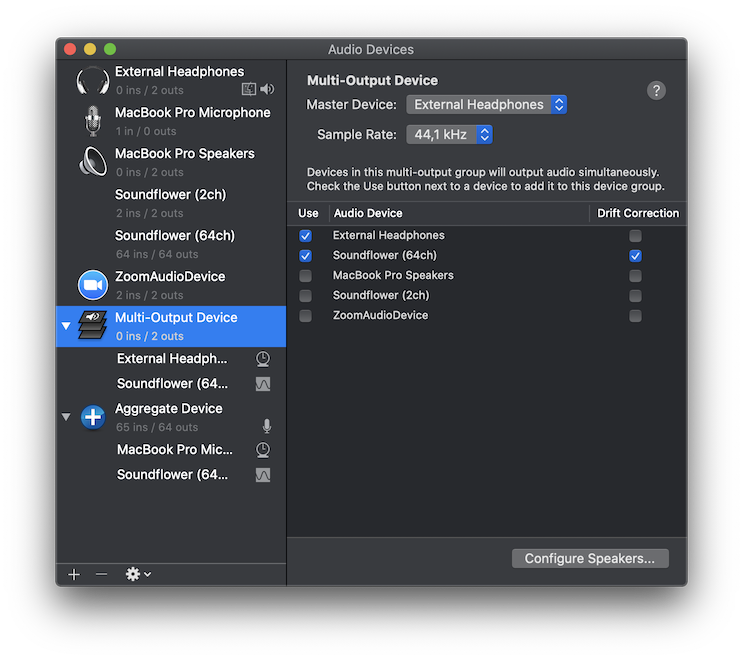This screenshot has width=743, height=660.
Task: Select MacBook Pro Mic... subdevice under Aggregate Device
Action: [171, 450]
